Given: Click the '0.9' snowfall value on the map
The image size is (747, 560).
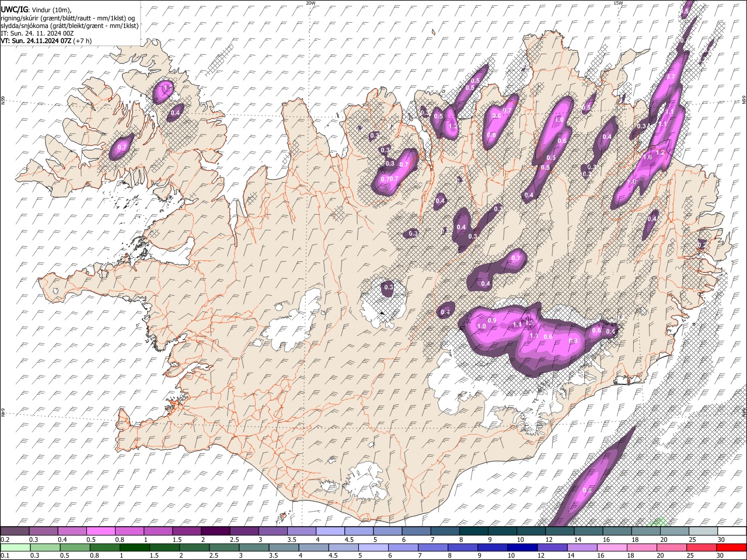Looking at the screenshot, I should point(492,320).
